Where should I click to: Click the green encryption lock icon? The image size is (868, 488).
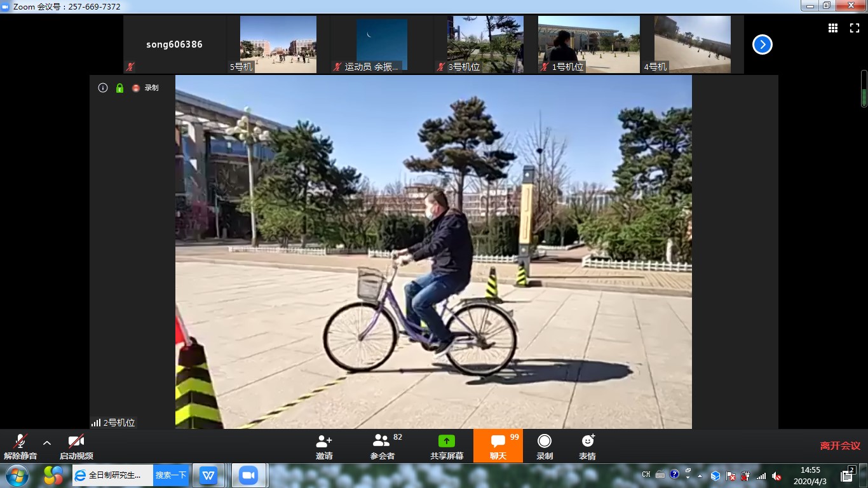click(119, 88)
